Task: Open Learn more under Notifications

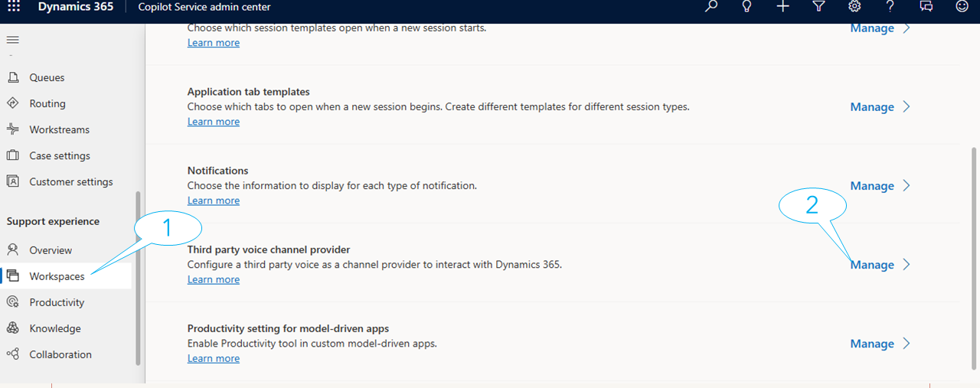Action: 214,201
